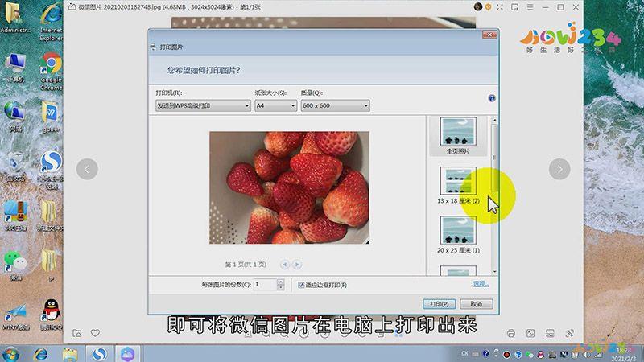Open the Sogou browser desktop shortcut

[51, 170]
